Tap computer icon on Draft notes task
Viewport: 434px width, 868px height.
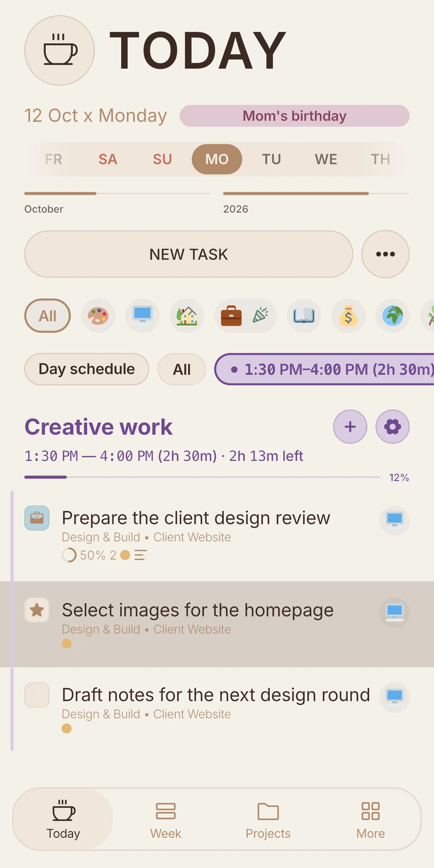pos(395,698)
